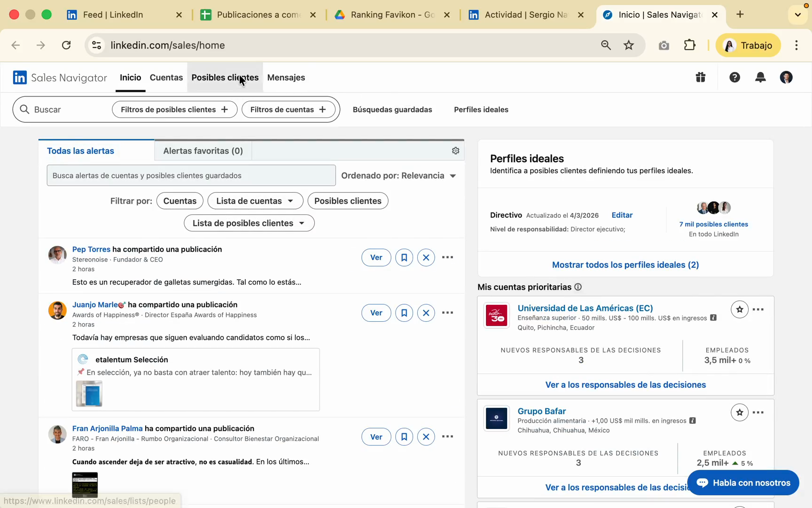Switch to the Ranking Favikon browser tab

tap(392, 15)
